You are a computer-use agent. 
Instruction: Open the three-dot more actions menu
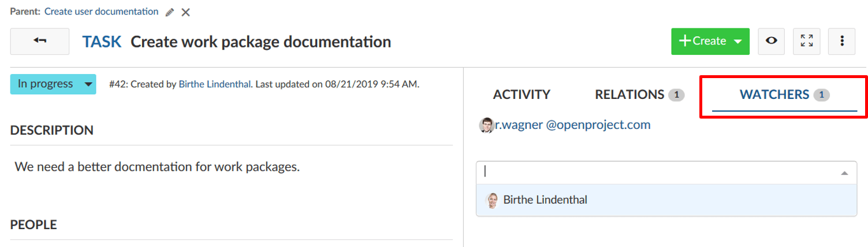(842, 41)
